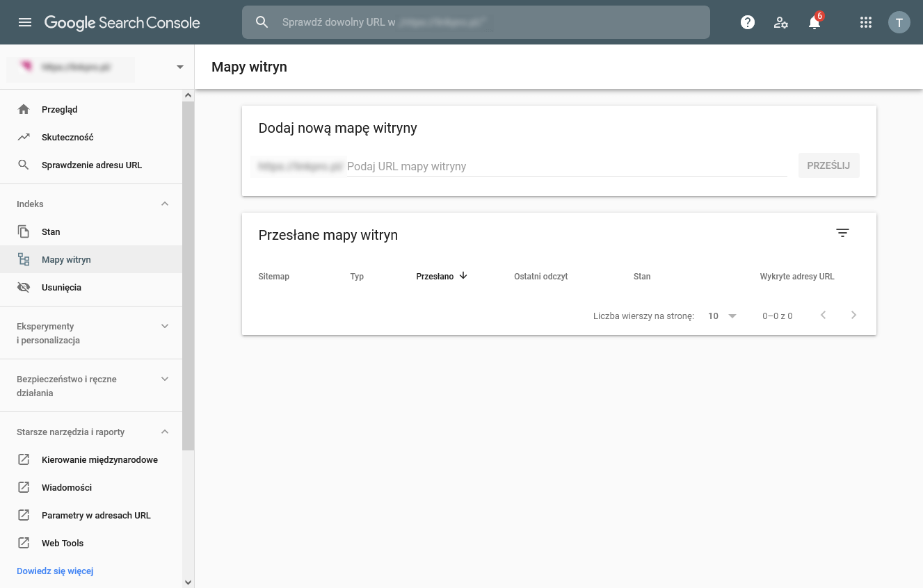Screen dimensions: 923x588
Task: Open the Google apps grid
Action: coord(866,22)
